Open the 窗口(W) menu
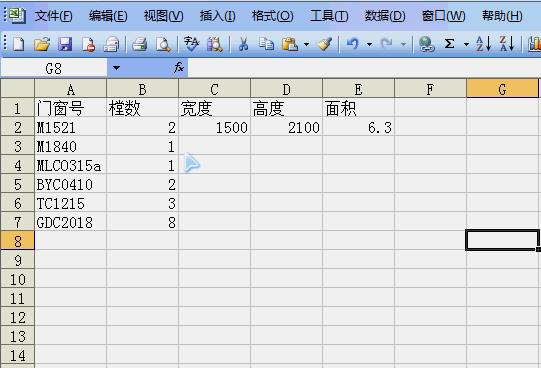541x368 pixels. [x=443, y=16]
